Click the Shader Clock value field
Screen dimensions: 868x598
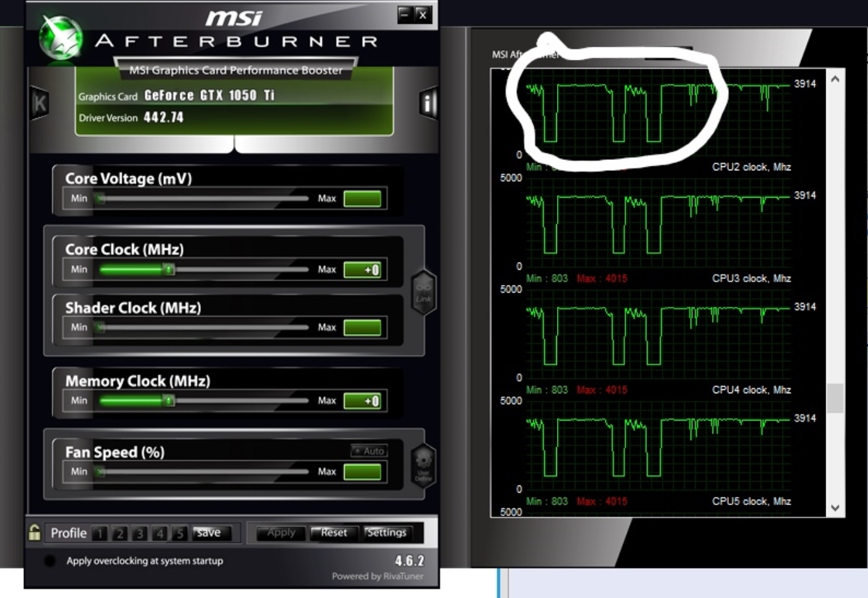[362, 327]
